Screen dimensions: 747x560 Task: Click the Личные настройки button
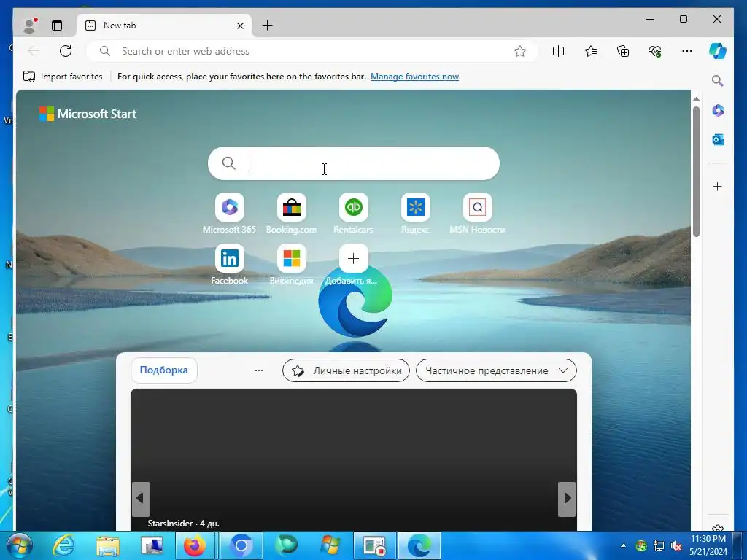coord(346,370)
